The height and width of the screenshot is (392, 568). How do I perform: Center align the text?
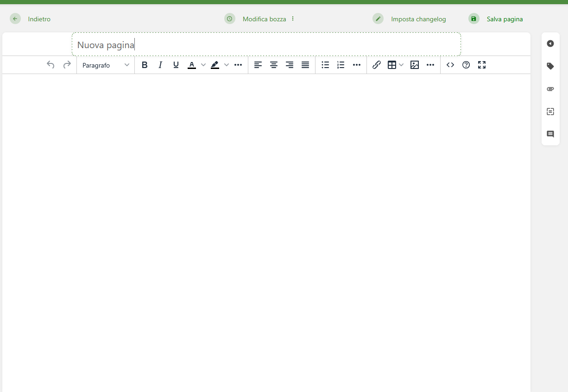click(274, 65)
